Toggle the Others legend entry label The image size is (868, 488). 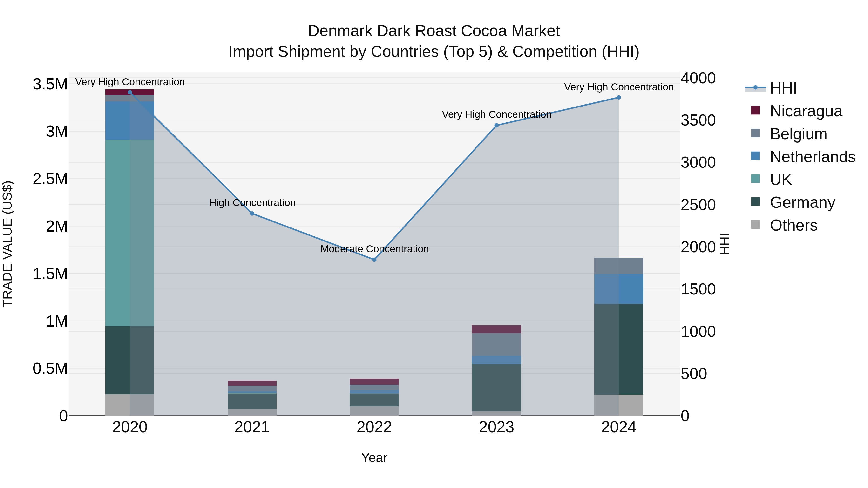click(793, 225)
